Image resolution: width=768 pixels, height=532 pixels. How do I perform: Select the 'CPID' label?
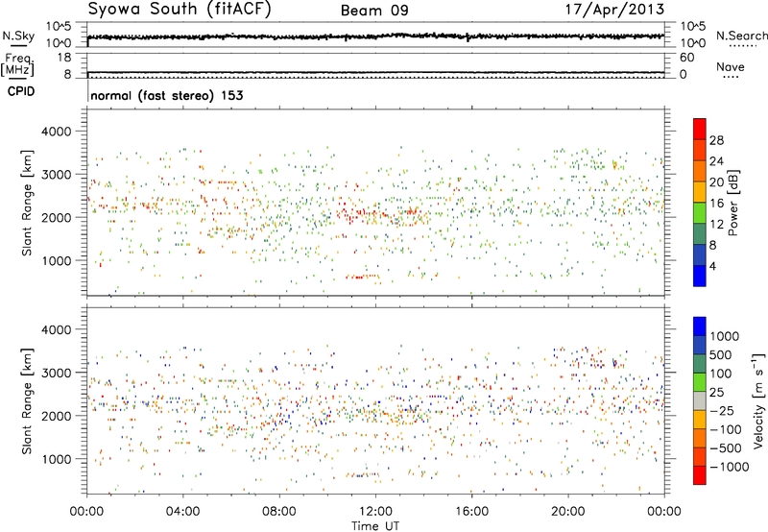pyautogui.click(x=21, y=91)
